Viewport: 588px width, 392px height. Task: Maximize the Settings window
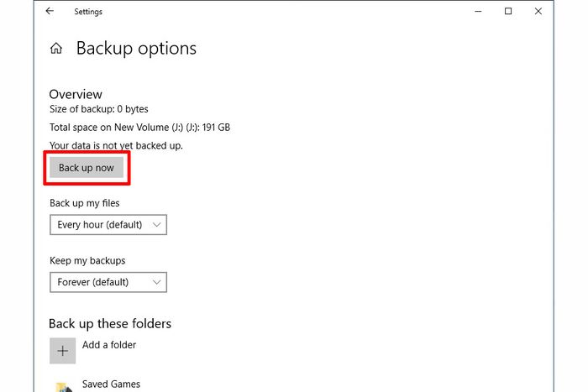[x=508, y=11]
